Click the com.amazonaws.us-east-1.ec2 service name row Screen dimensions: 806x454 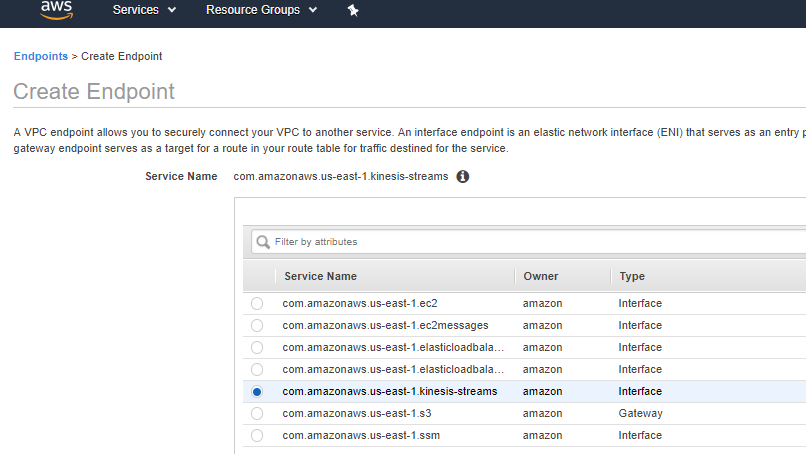360,303
